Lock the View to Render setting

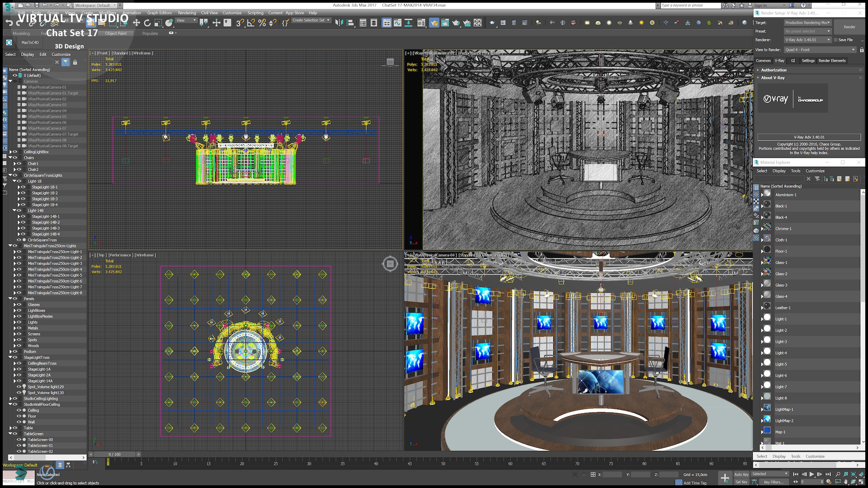click(862, 50)
